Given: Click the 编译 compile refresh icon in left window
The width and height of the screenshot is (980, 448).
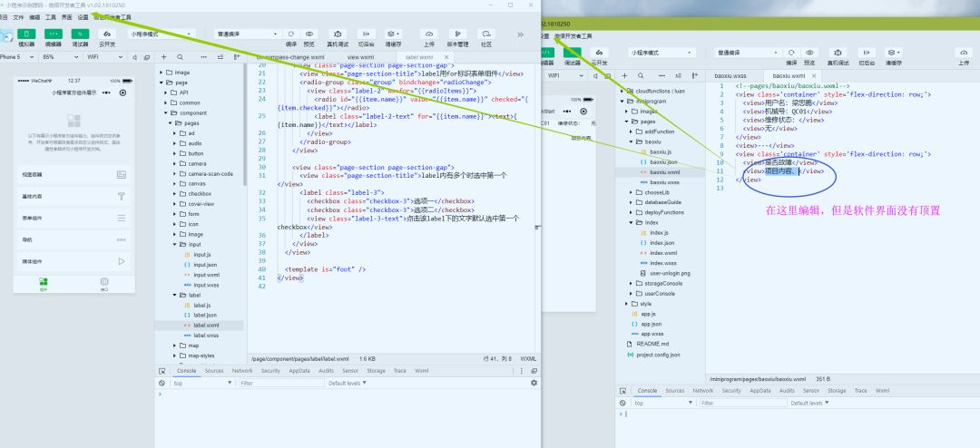Looking at the screenshot, I should click(x=291, y=34).
